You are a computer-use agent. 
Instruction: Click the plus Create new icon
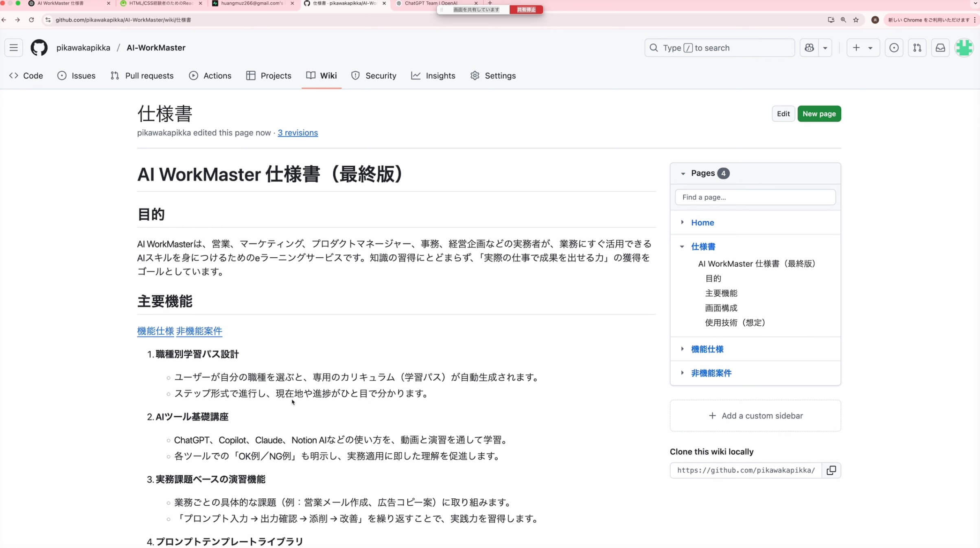point(856,48)
